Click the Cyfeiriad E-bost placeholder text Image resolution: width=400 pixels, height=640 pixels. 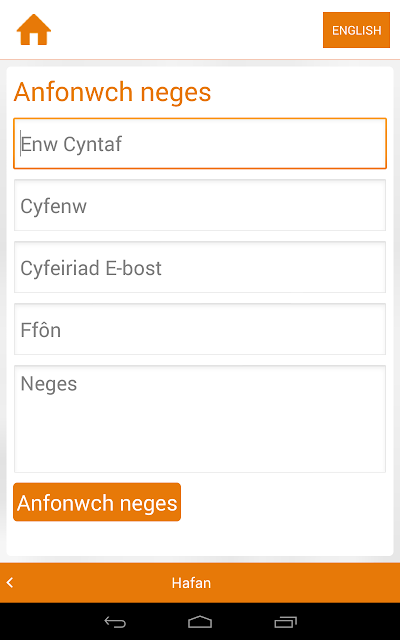pos(91,268)
